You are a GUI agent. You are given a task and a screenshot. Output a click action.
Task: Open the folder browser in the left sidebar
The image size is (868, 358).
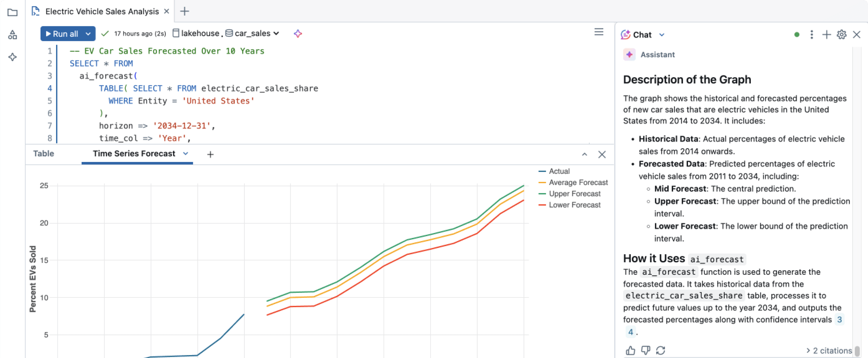pos(12,12)
